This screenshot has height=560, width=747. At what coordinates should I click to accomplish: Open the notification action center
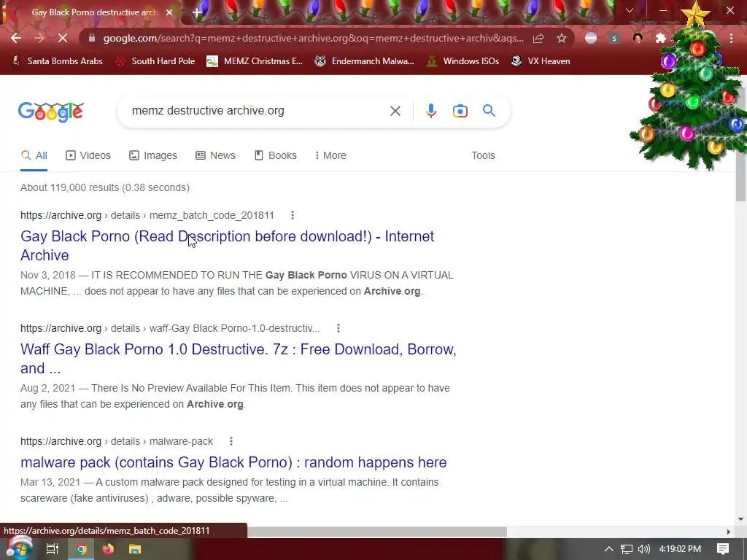tap(723, 549)
